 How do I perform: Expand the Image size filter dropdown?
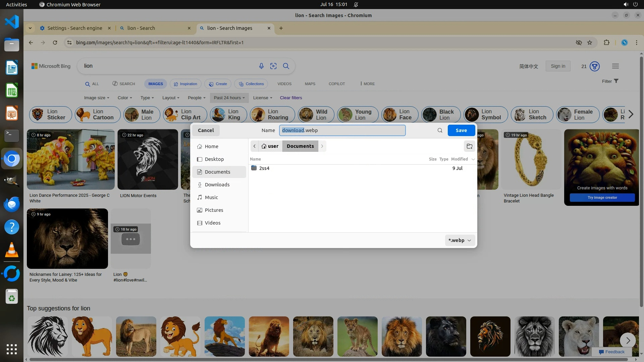coord(96,98)
